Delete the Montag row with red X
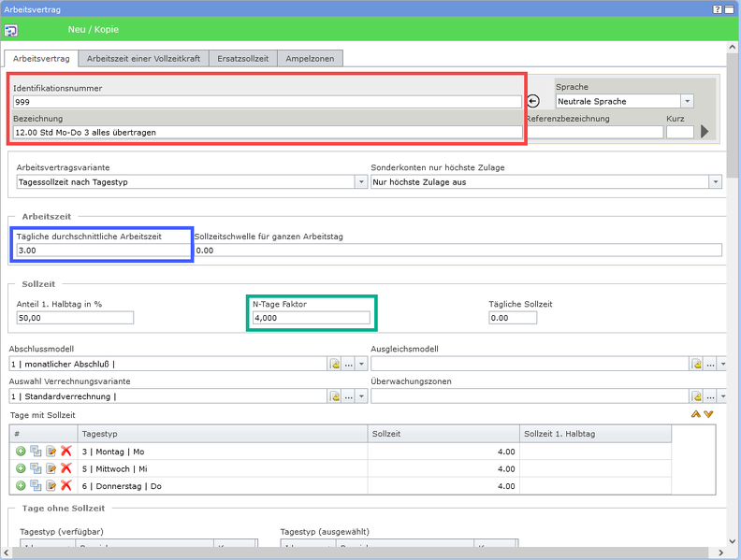741x560 pixels. click(65, 452)
